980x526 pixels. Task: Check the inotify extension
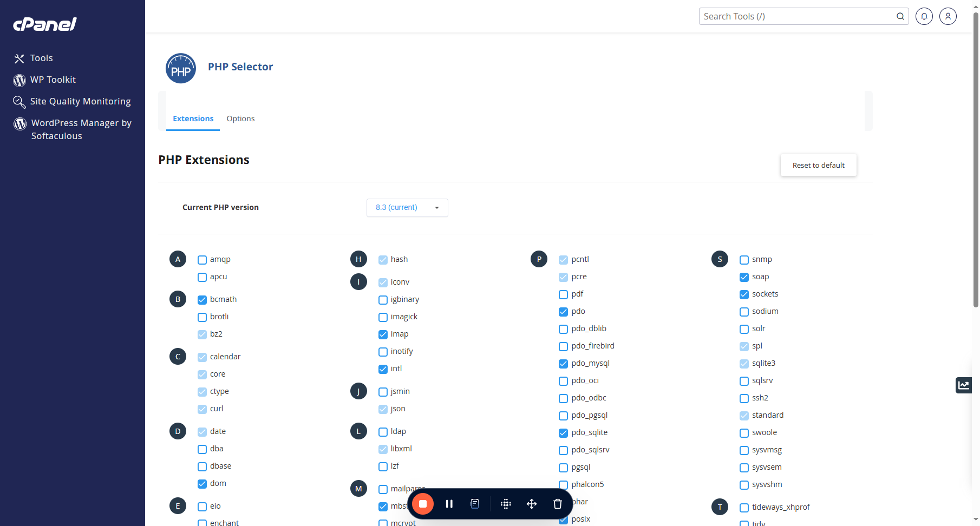(383, 352)
